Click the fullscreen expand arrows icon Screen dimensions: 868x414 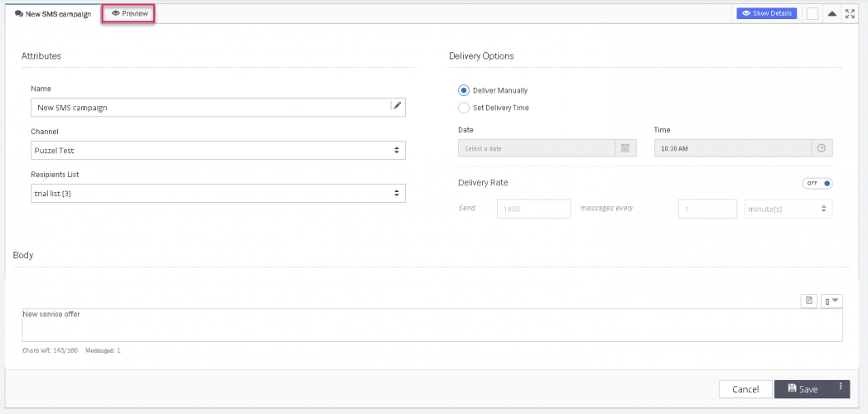(850, 13)
